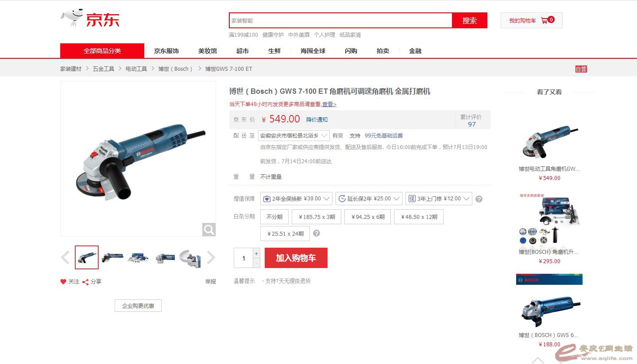Expand 2年全保换新 ¥39.00 dropdown
The height and width of the screenshot is (364, 637).
click(296, 199)
